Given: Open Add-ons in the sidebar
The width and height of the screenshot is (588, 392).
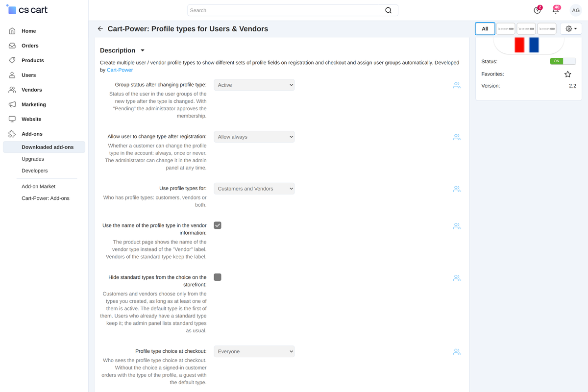Looking at the screenshot, I should [32, 134].
